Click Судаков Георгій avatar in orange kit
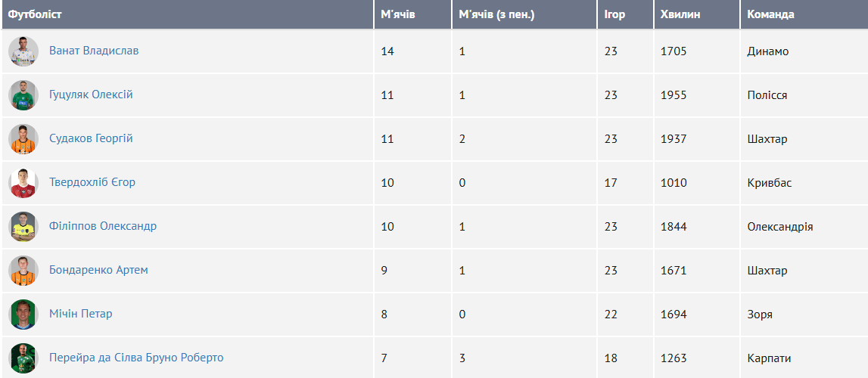Screen dimensions: 868x378 tap(23, 138)
